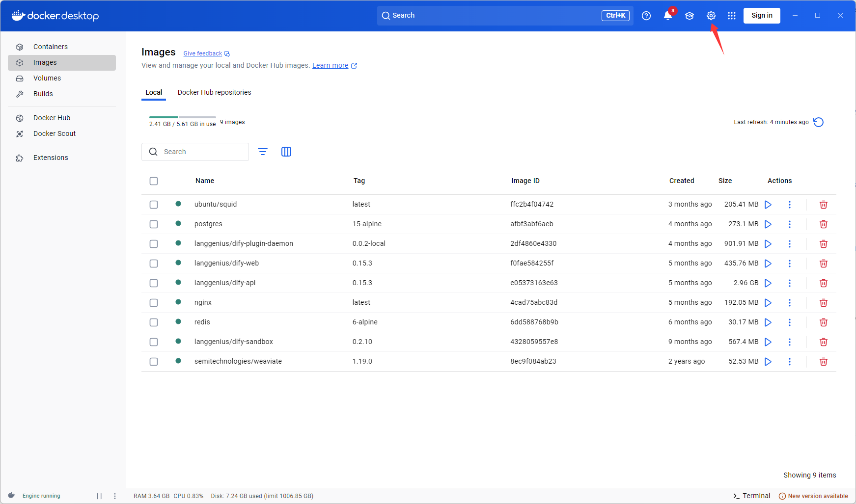Select Volumes from the sidebar
The image size is (856, 504).
(x=47, y=78)
